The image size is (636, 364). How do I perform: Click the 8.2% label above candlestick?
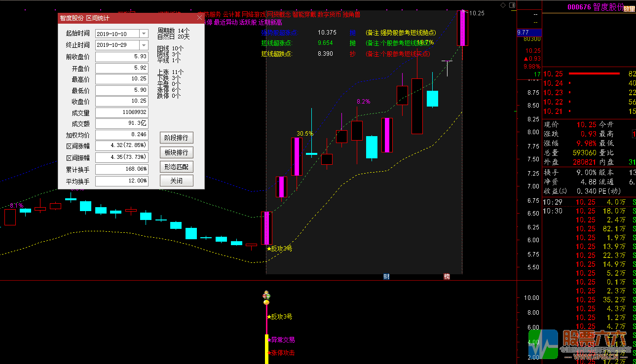[363, 102]
